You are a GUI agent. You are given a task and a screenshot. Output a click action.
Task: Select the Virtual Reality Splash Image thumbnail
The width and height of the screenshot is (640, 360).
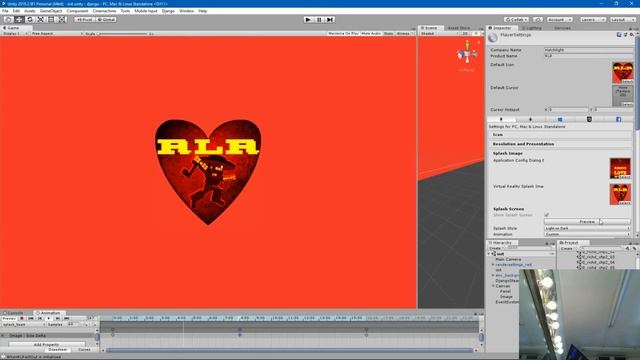[620, 194]
